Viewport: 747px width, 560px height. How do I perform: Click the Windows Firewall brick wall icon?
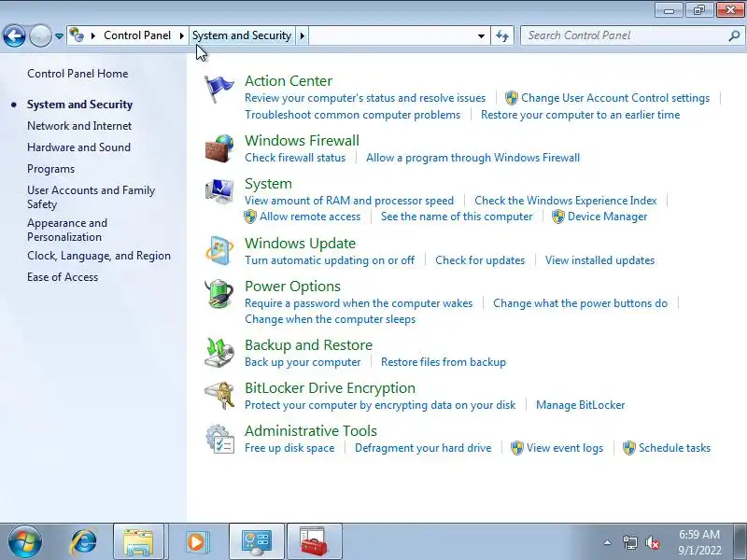[219, 148]
